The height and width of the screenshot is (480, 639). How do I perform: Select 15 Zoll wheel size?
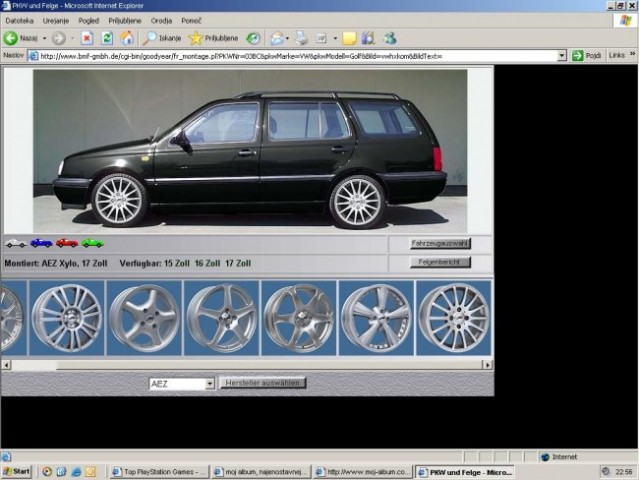(x=177, y=263)
